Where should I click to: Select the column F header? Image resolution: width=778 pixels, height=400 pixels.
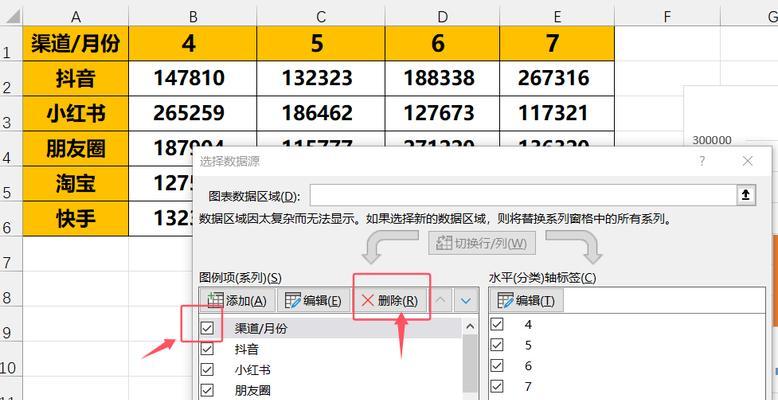click(667, 17)
